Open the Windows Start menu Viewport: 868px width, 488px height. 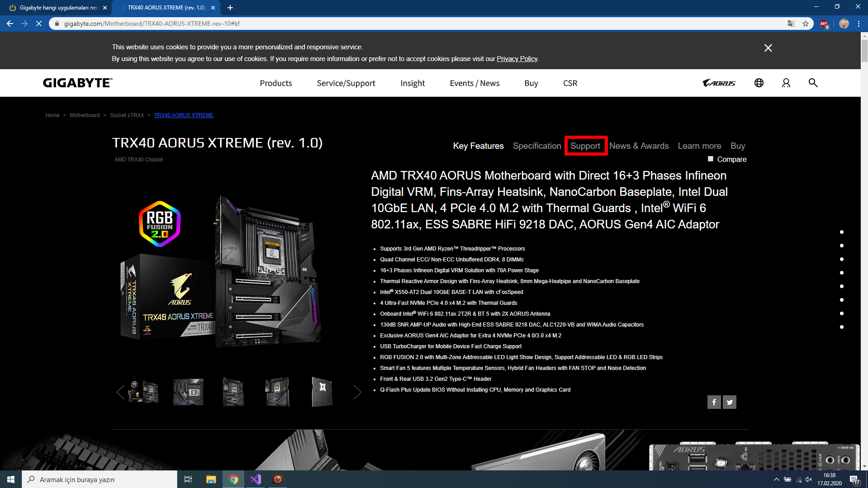click(11, 479)
